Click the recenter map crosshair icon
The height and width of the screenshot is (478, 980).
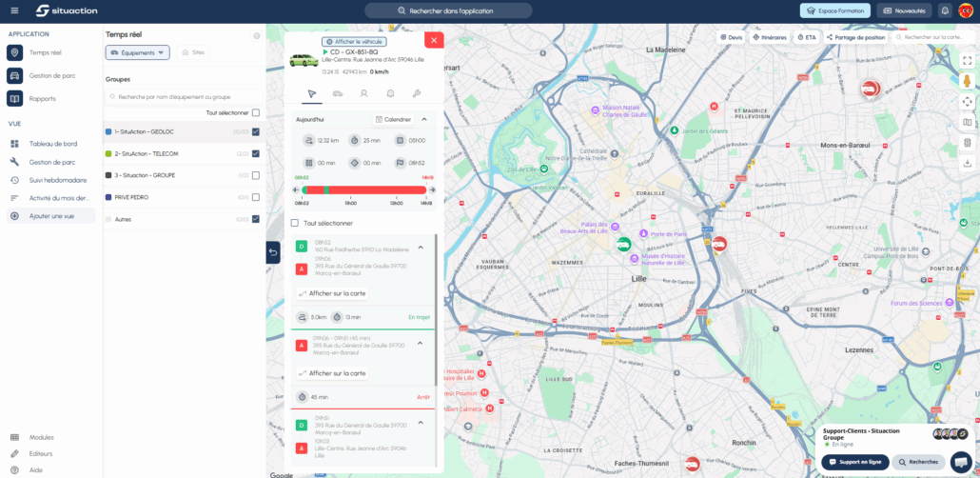pyautogui.click(x=967, y=101)
